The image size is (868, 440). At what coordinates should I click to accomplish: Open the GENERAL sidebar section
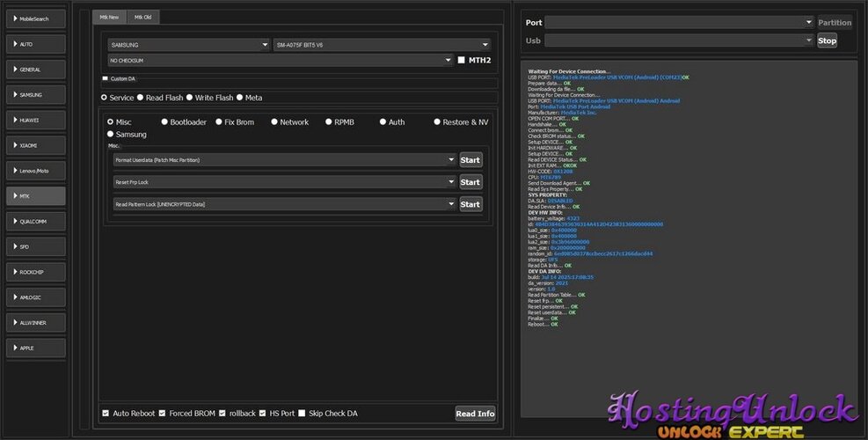[x=36, y=70]
